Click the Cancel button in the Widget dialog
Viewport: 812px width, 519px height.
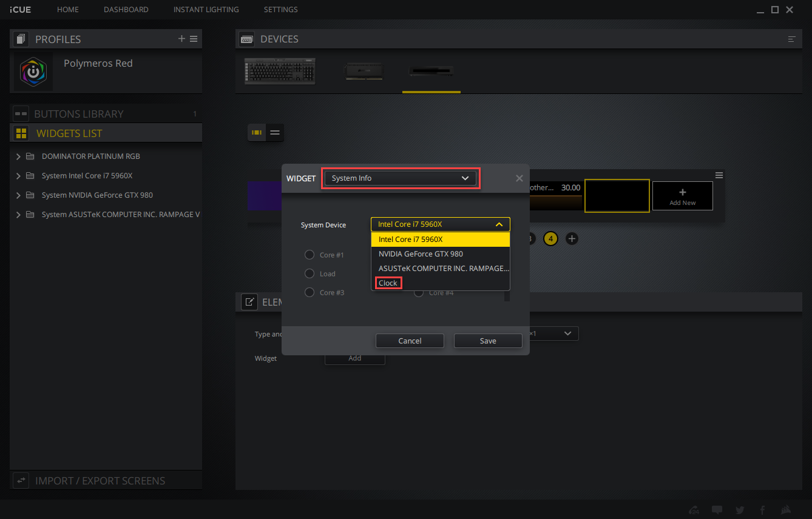tap(410, 341)
